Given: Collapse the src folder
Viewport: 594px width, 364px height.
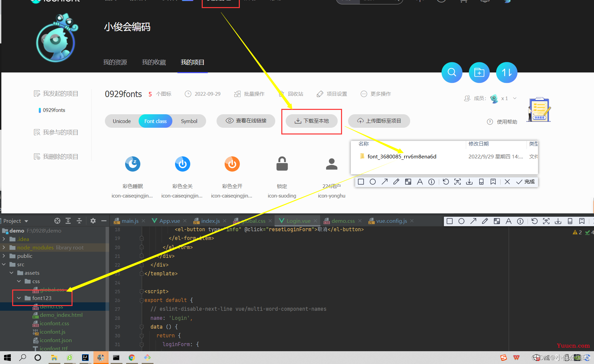Looking at the screenshot, I should tap(4, 264).
